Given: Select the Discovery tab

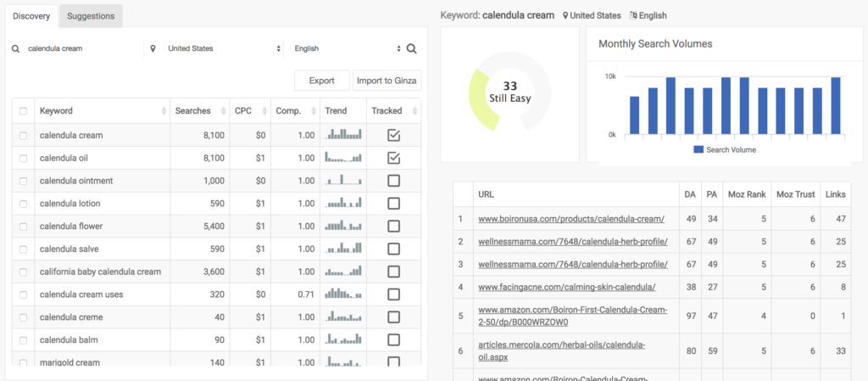Looking at the screenshot, I should click(x=31, y=16).
